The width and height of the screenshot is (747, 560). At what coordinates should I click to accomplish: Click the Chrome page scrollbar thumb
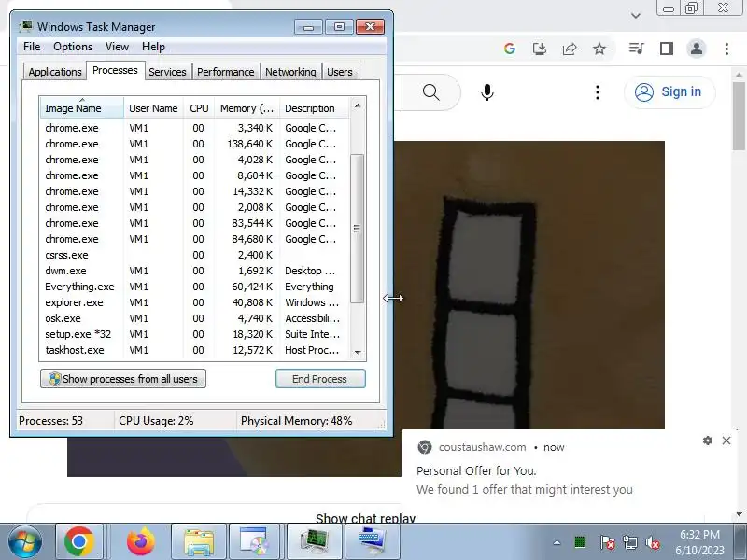tap(739, 116)
